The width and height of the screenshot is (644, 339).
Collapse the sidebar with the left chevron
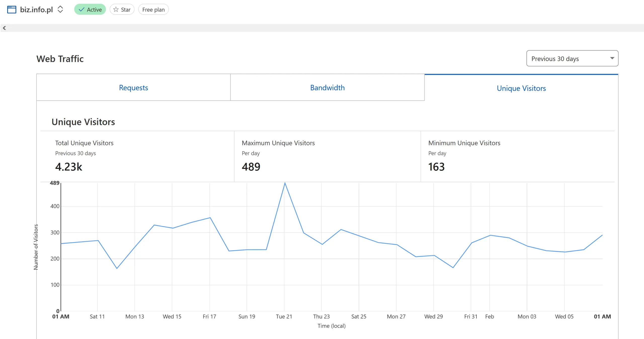pos(4,28)
